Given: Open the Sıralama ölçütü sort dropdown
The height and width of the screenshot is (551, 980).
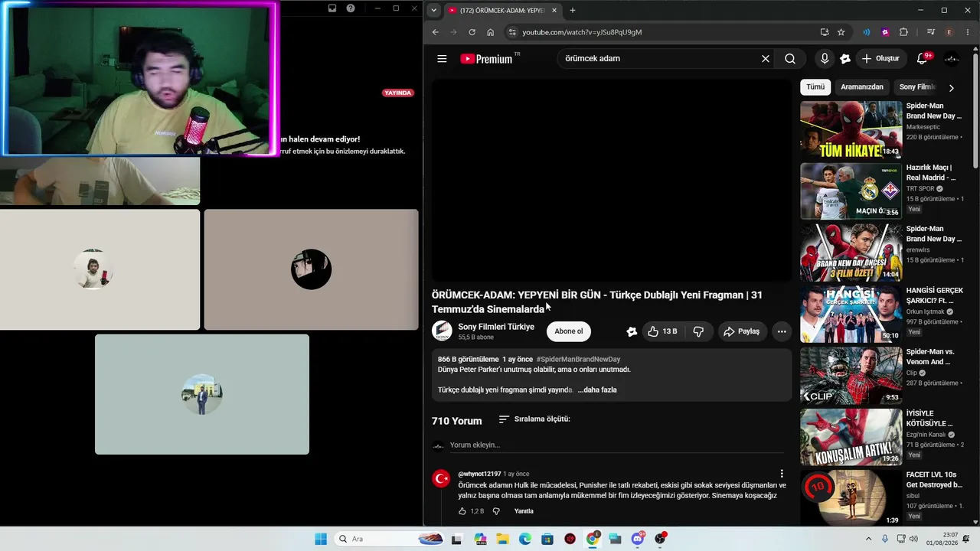Looking at the screenshot, I should click(x=534, y=419).
